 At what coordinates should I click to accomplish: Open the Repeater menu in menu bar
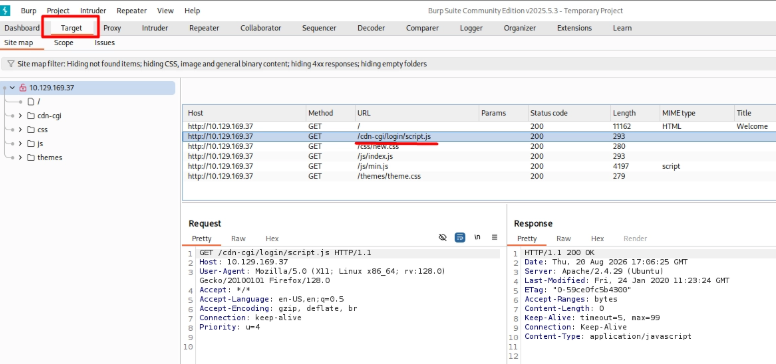pyautogui.click(x=132, y=10)
